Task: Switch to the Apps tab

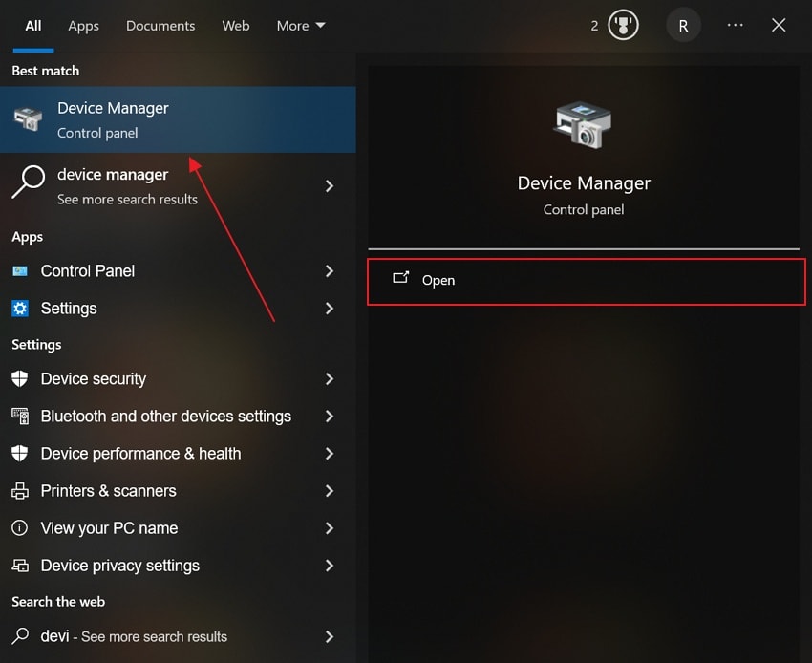Action: [x=83, y=26]
